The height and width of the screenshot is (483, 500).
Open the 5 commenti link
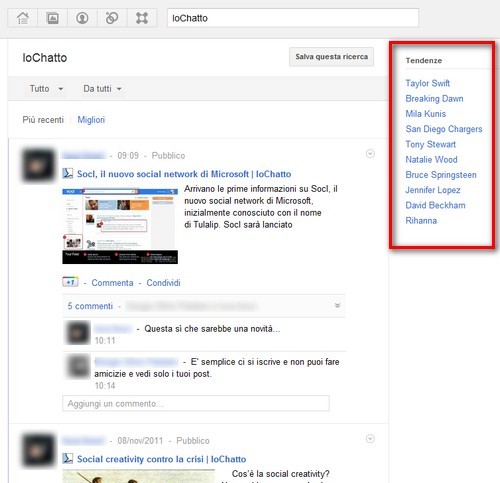click(x=90, y=306)
